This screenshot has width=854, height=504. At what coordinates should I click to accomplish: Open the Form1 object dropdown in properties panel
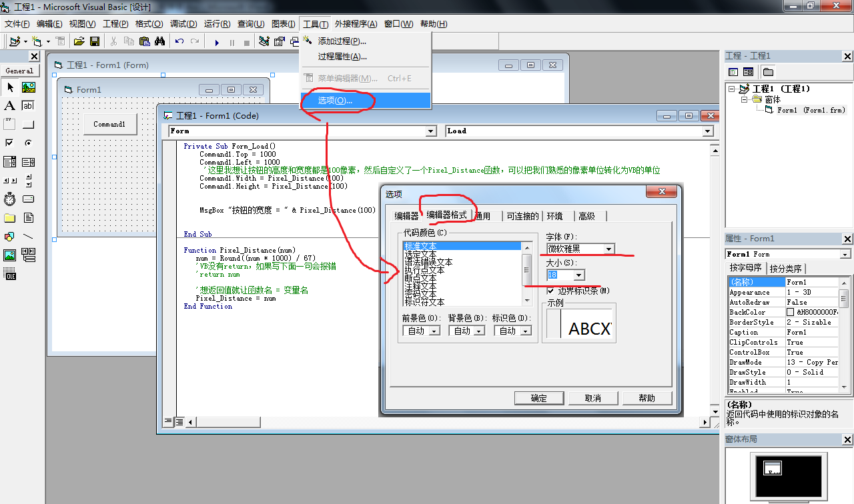845,254
